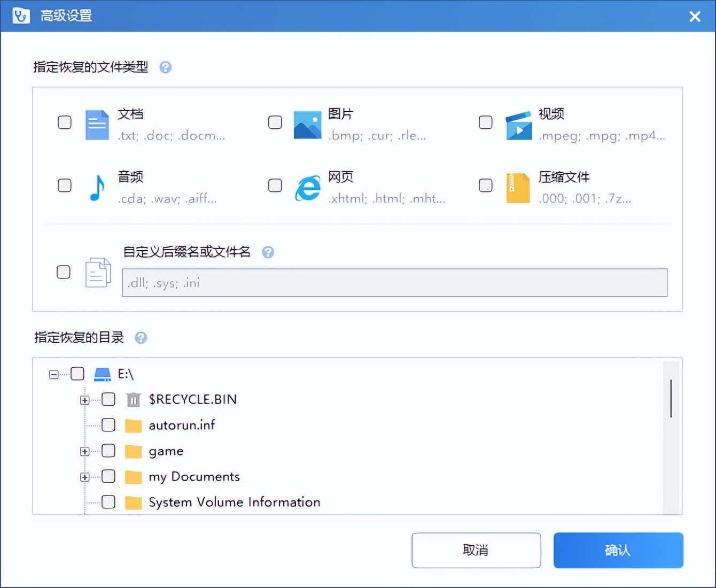The image size is (716, 588).
Task: Click the 音频 music note icon
Action: pos(97,187)
